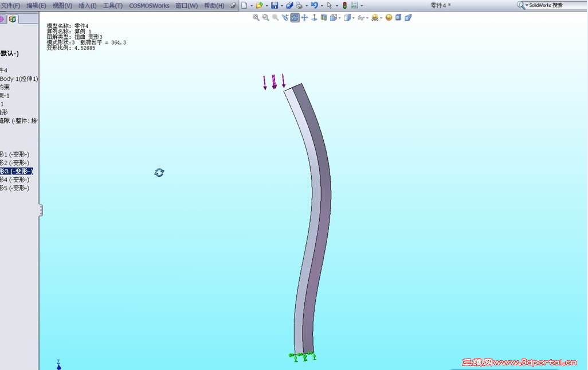Expand the Undo dropdown arrow
This screenshot has width=588, height=370.
[x=322, y=6]
